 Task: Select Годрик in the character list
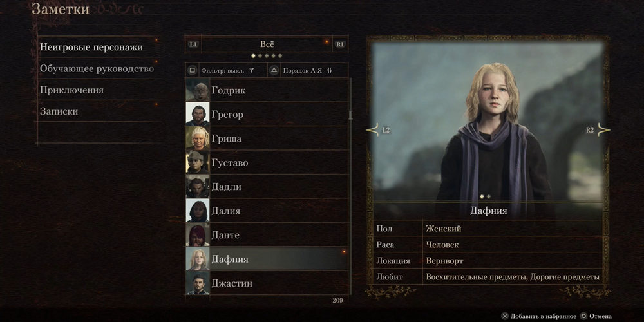tap(267, 90)
